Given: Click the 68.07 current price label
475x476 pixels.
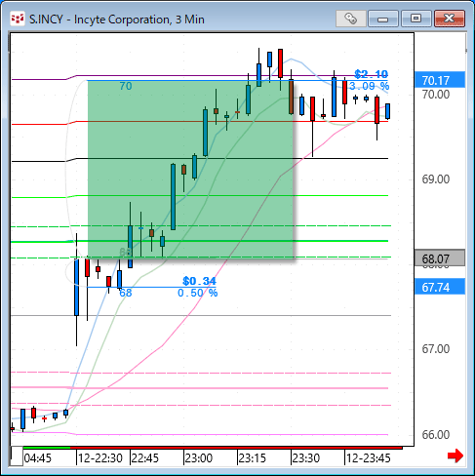Looking at the screenshot, I should click(x=440, y=258).
